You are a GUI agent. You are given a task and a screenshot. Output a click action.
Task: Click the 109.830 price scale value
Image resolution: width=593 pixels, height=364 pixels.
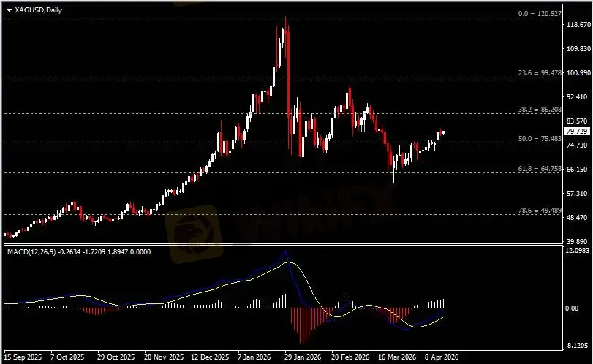point(578,49)
